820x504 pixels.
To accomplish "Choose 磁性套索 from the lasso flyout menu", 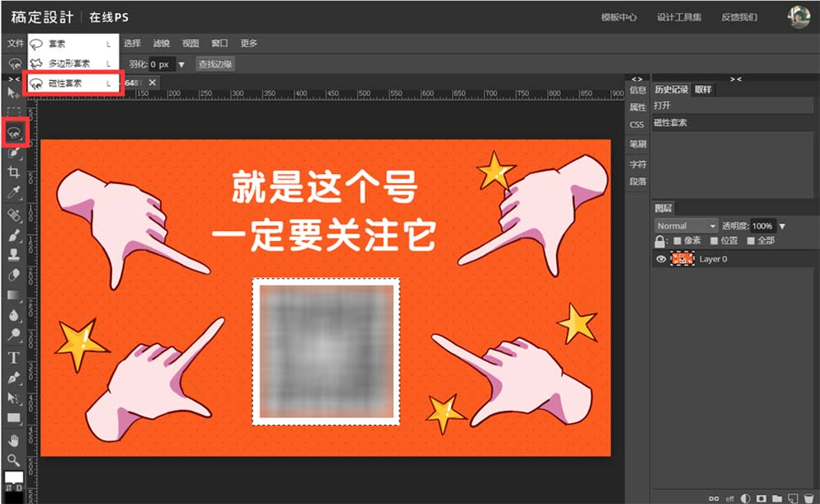I will click(68, 83).
